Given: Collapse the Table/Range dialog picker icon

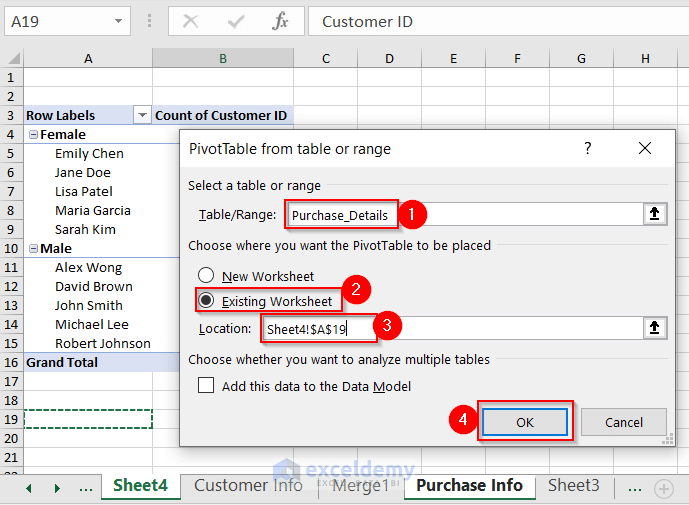Looking at the screenshot, I should pos(655,214).
